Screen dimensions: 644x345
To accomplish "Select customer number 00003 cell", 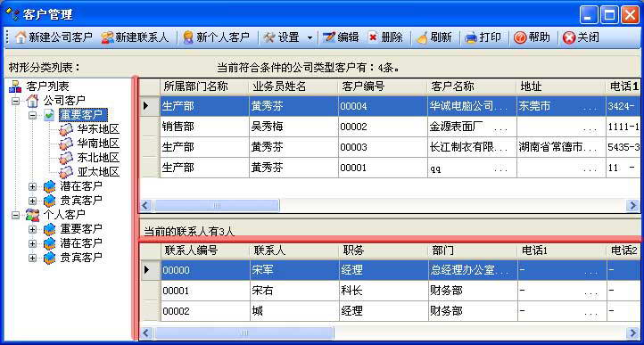I will tap(383, 147).
